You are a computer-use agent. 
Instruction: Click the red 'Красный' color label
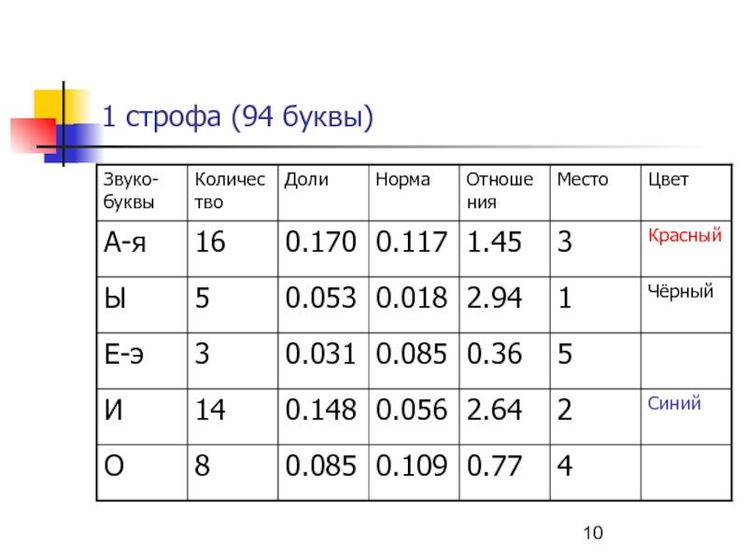pos(685,236)
